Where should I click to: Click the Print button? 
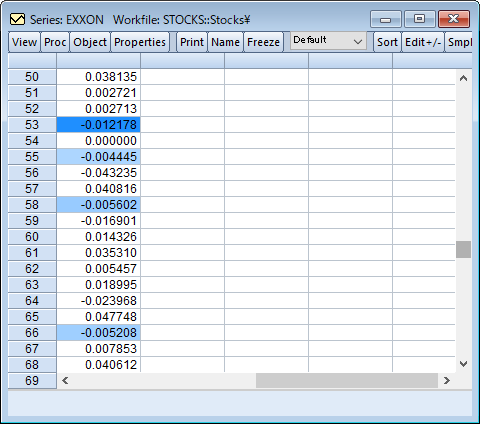192,42
